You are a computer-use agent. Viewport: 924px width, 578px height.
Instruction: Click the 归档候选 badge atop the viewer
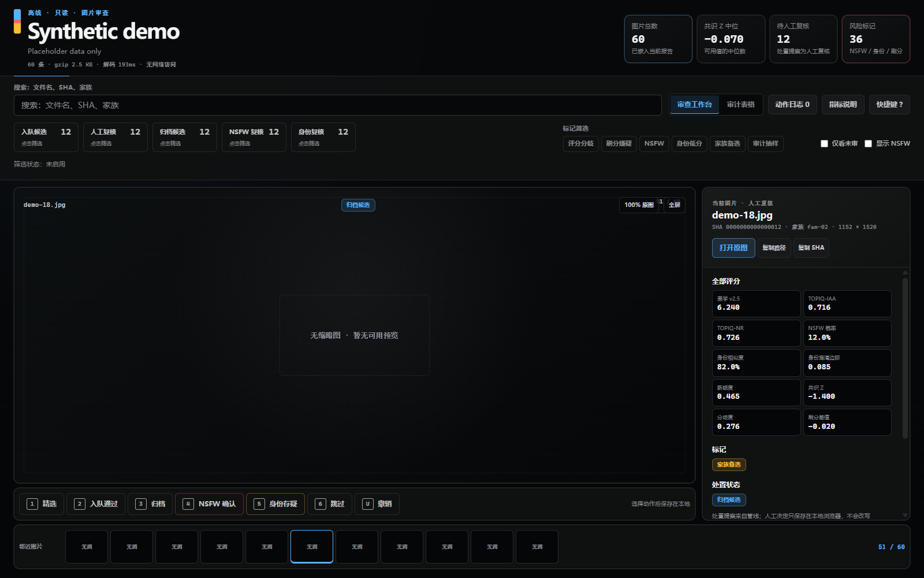(x=358, y=205)
